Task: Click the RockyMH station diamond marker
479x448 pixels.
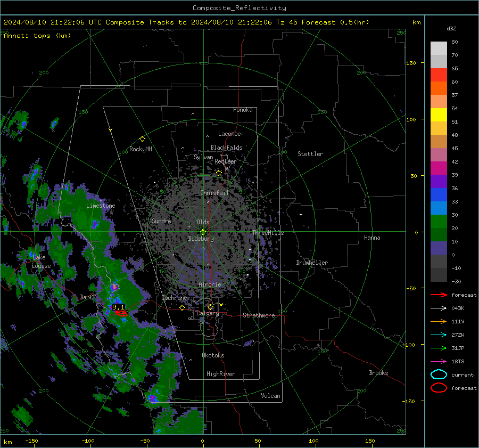Action: tap(142, 139)
